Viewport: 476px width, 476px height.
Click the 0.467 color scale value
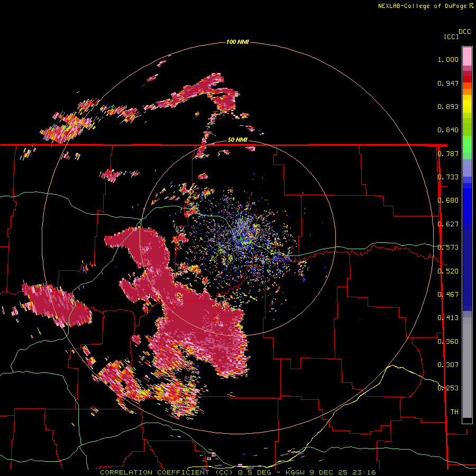(x=448, y=295)
